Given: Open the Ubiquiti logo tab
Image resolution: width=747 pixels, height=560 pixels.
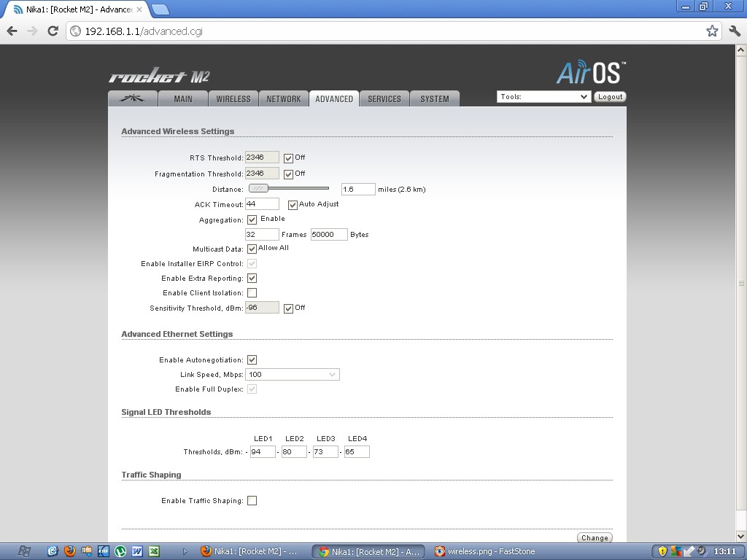Looking at the screenshot, I should 133,98.
